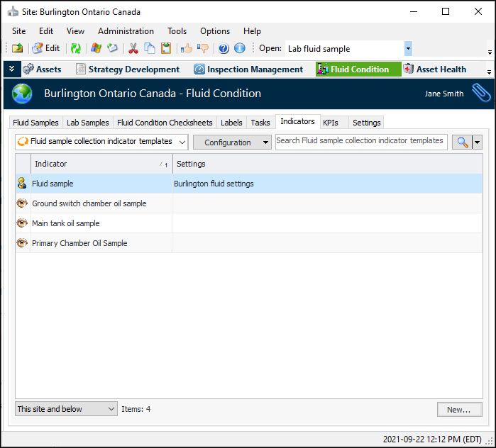Select the Fluid sample row
This screenshot has width=496, height=448.
pos(249,184)
